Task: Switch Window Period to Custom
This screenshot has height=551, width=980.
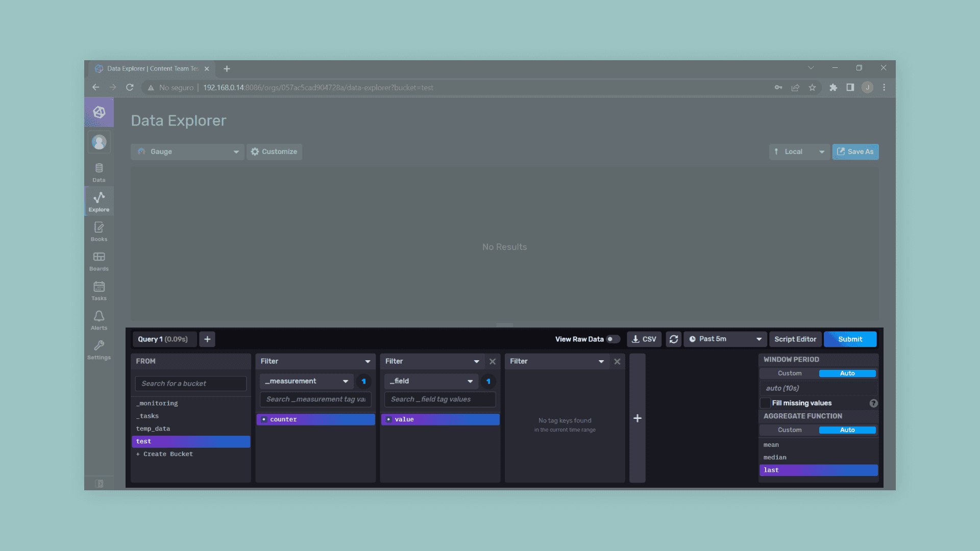Action: pyautogui.click(x=789, y=373)
